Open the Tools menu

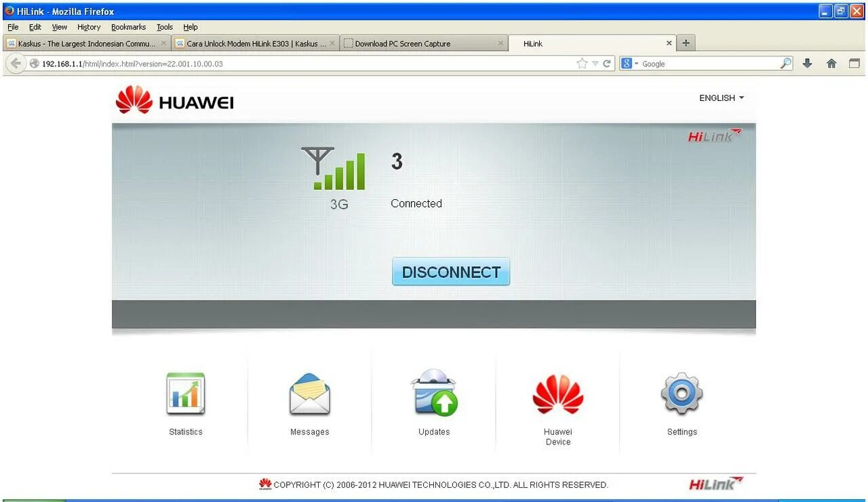coord(165,27)
